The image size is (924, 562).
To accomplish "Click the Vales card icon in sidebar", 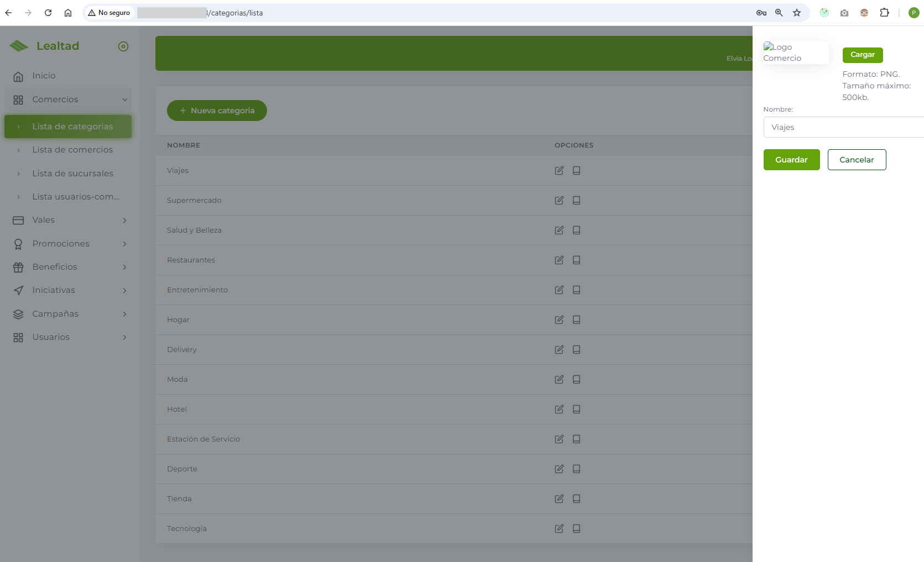I will coord(18,220).
